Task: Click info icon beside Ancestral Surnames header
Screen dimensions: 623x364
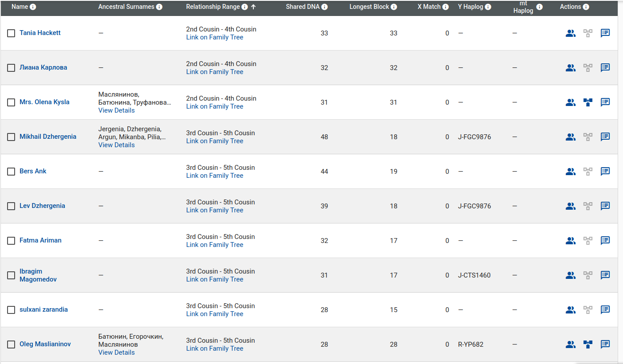Action: pos(159,7)
